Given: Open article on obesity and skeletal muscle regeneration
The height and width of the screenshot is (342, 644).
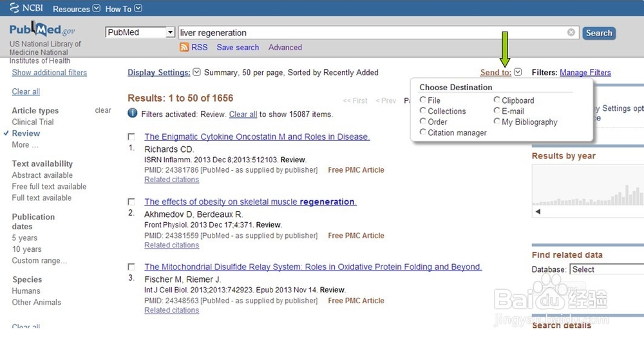Looking at the screenshot, I should click(x=251, y=202).
